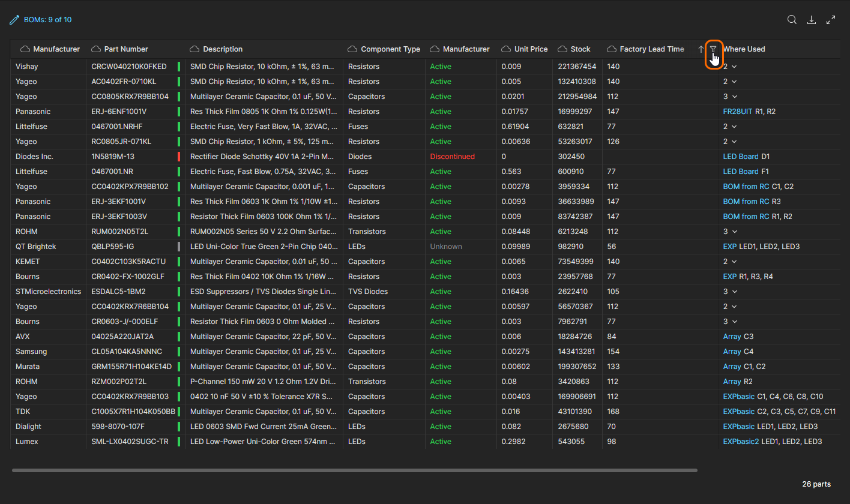
Task: Open LED Board link for designator F1
Action: [x=741, y=172]
